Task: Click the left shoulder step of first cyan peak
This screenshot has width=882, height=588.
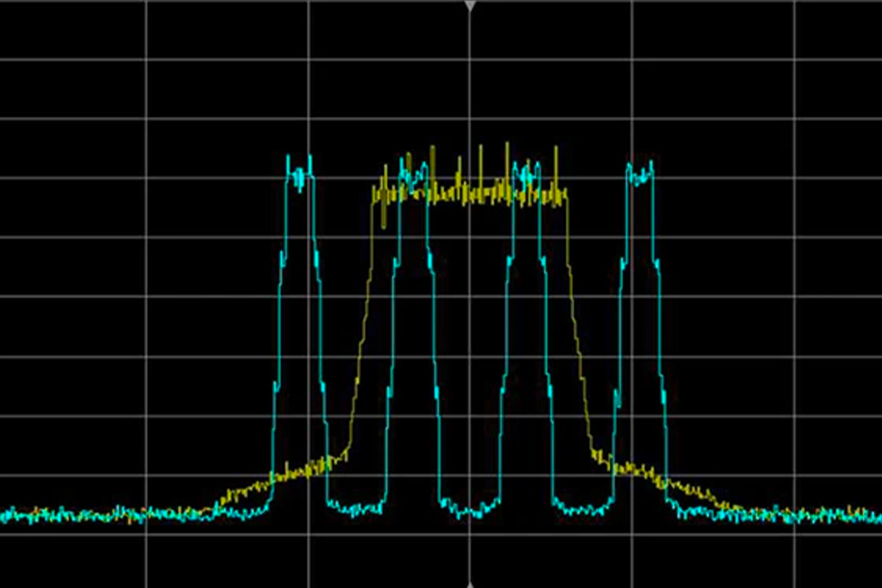Action: [282, 260]
